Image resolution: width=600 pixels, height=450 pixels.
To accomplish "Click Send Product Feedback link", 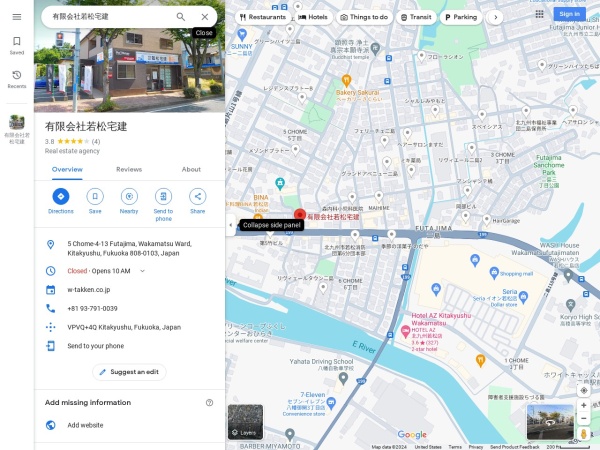I will tap(514, 447).
